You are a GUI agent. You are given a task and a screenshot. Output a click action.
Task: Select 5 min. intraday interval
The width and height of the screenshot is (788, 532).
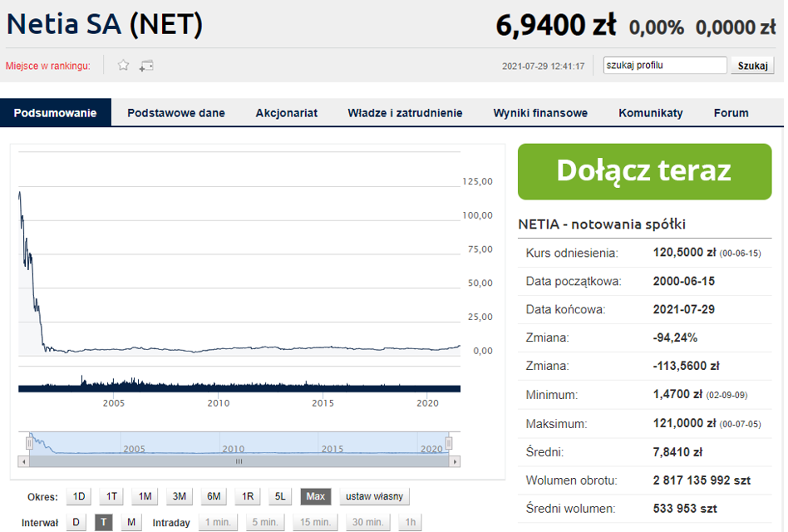point(265,522)
